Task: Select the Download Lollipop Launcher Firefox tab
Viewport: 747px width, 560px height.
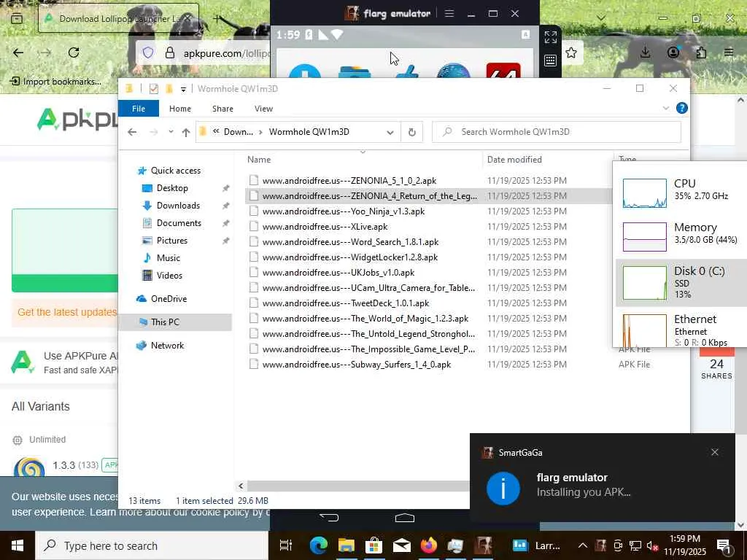Action: pyautogui.click(x=118, y=18)
